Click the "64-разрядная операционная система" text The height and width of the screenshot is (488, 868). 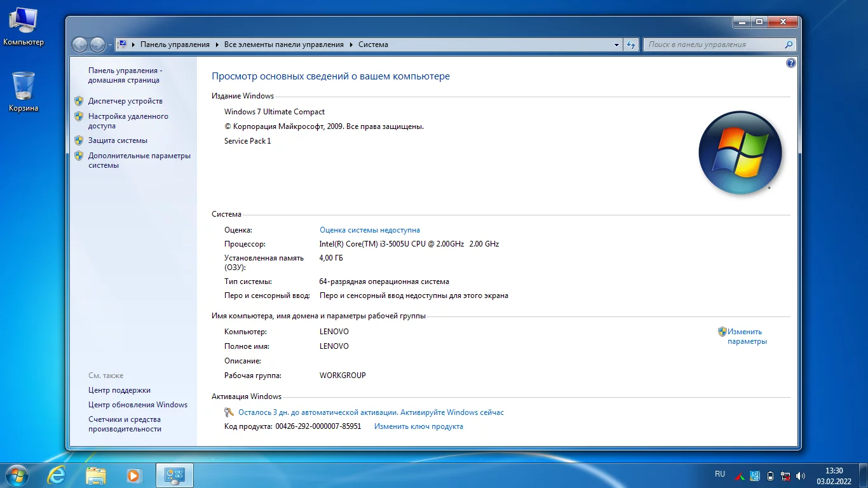pyautogui.click(x=384, y=281)
